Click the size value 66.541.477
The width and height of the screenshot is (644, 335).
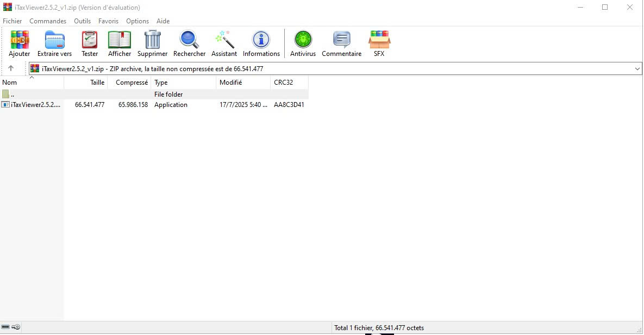click(x=90, y=105)
